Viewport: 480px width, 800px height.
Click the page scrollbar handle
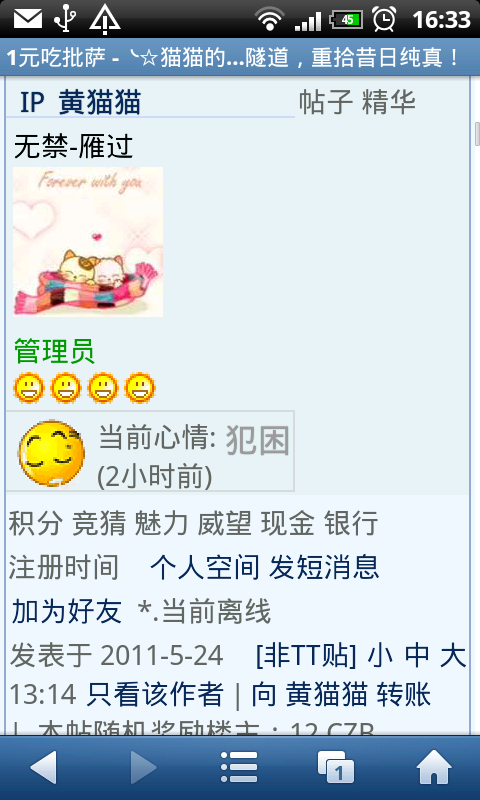[477, 134]
